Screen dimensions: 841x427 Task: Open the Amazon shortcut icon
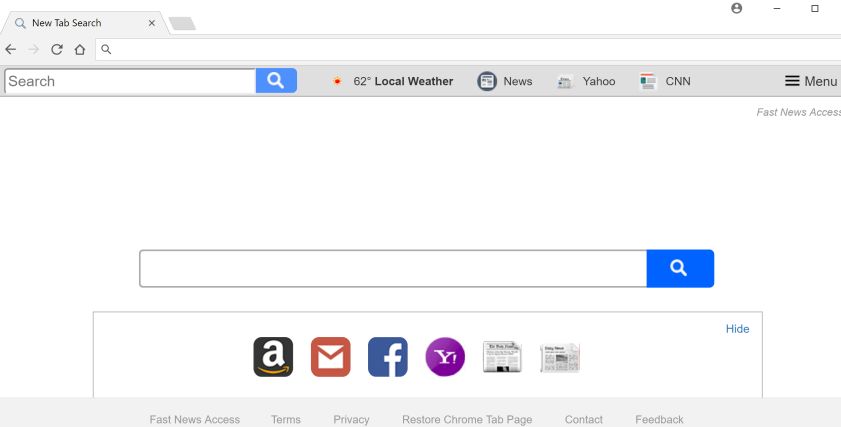click(x=273, y=357)
